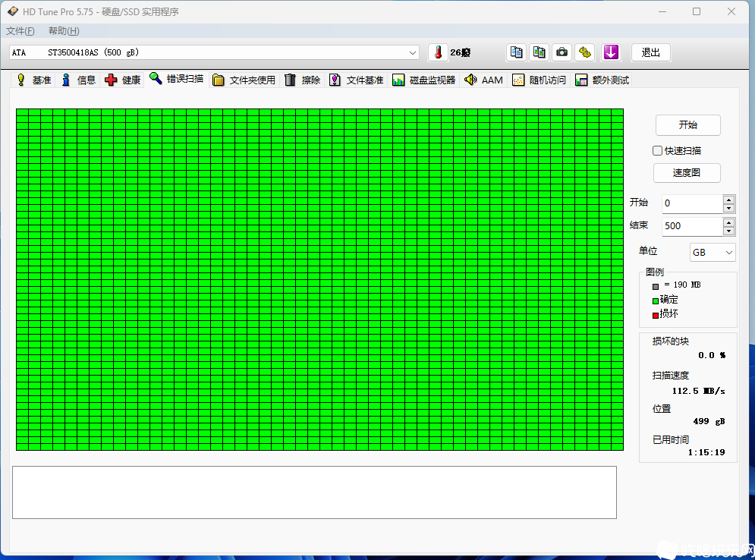The image size is (755, 560).
Task: Open options with the wrench icon
Action: pyautogui.click(x=585, y=52)
